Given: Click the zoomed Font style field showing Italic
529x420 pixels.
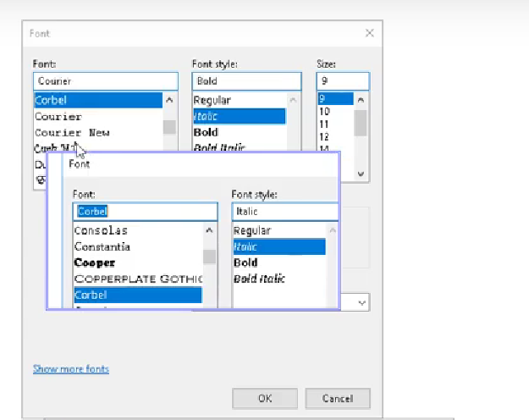Looking at the screenshot, I should coord(284,212).
